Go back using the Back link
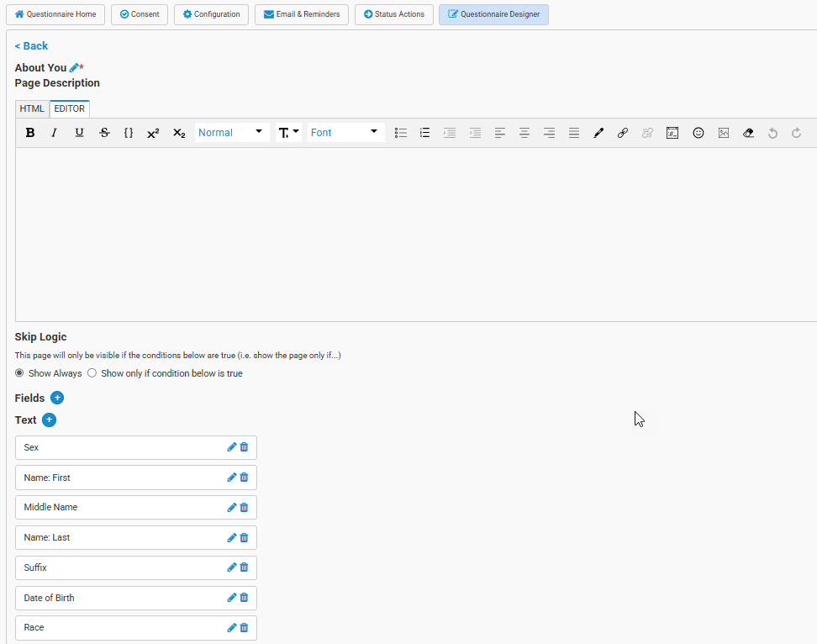The width and height of the screenshot is (817, 644). click(31, 46)
